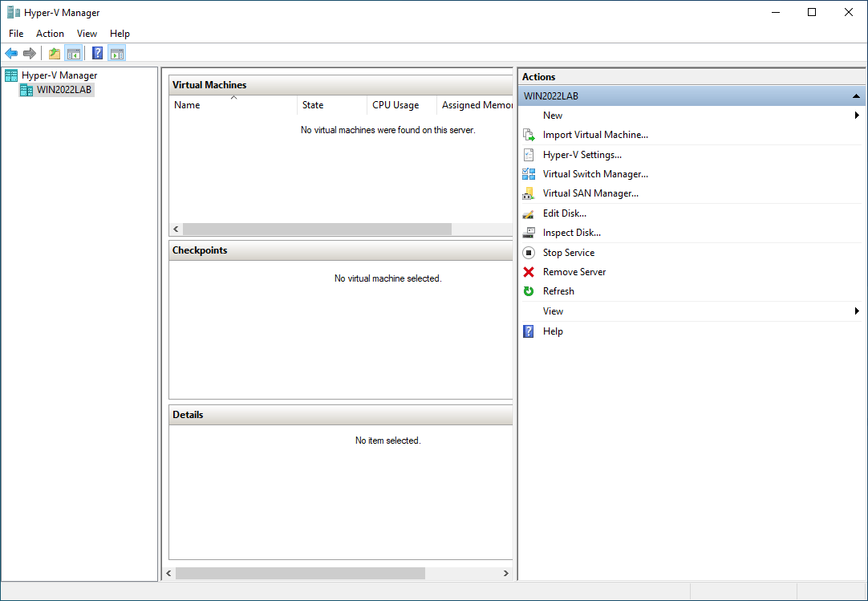Sort virtual machines by the Name column

(x=233, y=104)
